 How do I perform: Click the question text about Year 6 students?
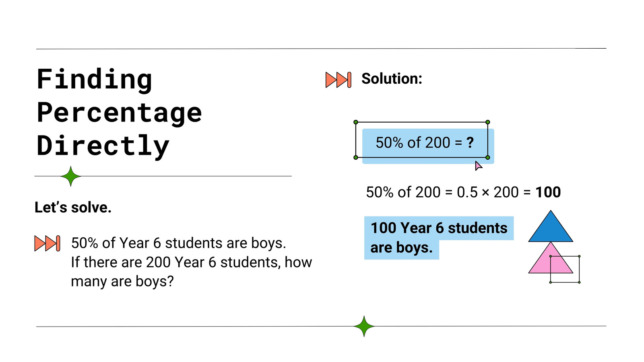(192, 262)
